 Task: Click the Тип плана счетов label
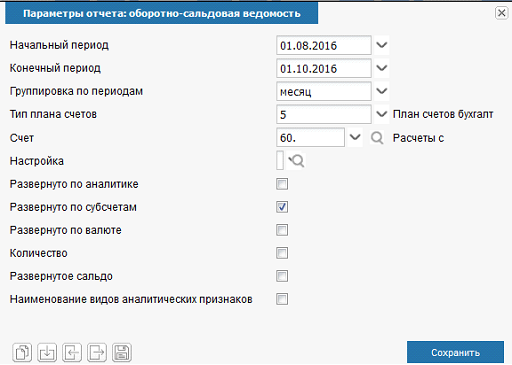[53, 114]
